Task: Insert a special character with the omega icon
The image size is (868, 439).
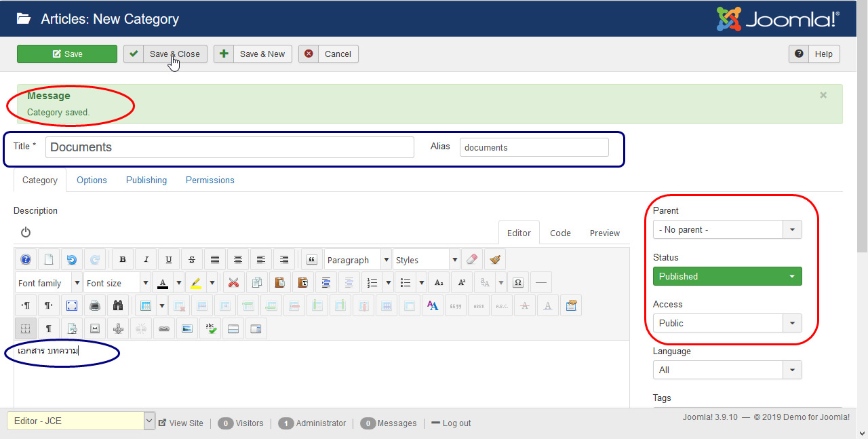Action: 517,282
